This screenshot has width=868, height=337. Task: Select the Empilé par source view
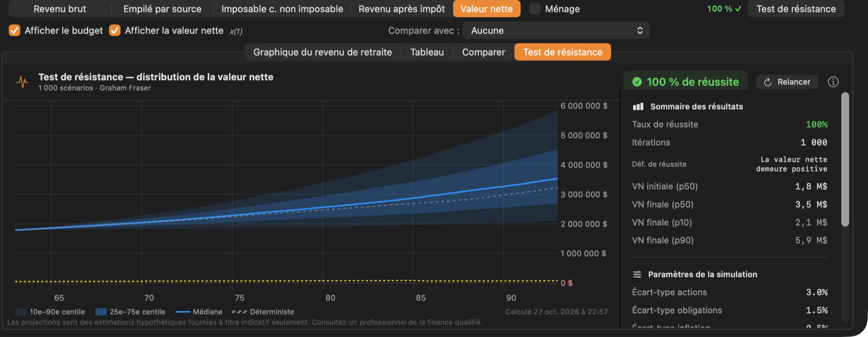coord(162,9)
